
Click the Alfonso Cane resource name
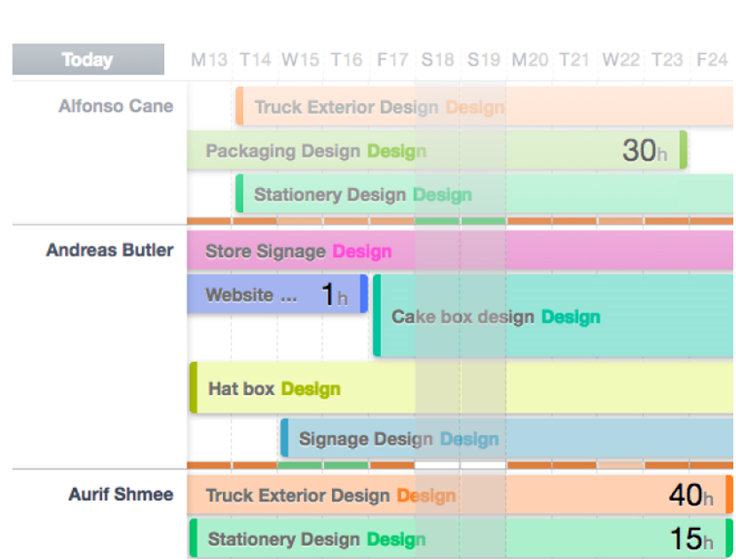click(x=116, y=106)
